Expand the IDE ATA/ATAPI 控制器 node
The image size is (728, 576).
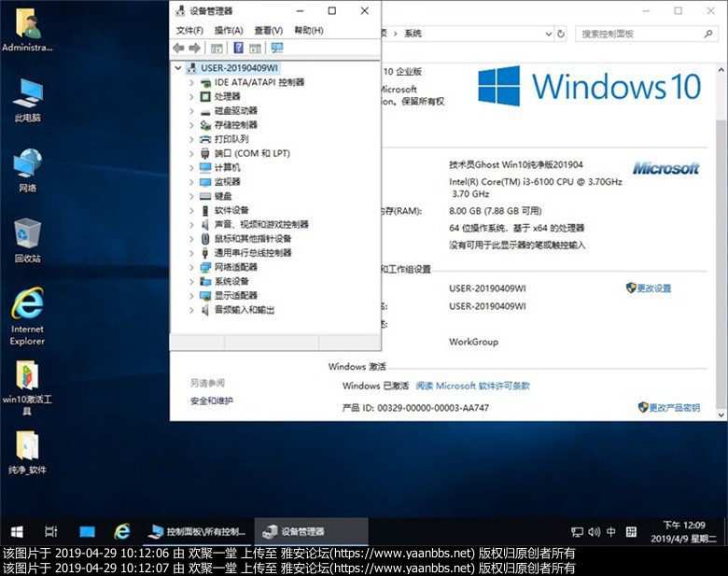tap(191, 83)
